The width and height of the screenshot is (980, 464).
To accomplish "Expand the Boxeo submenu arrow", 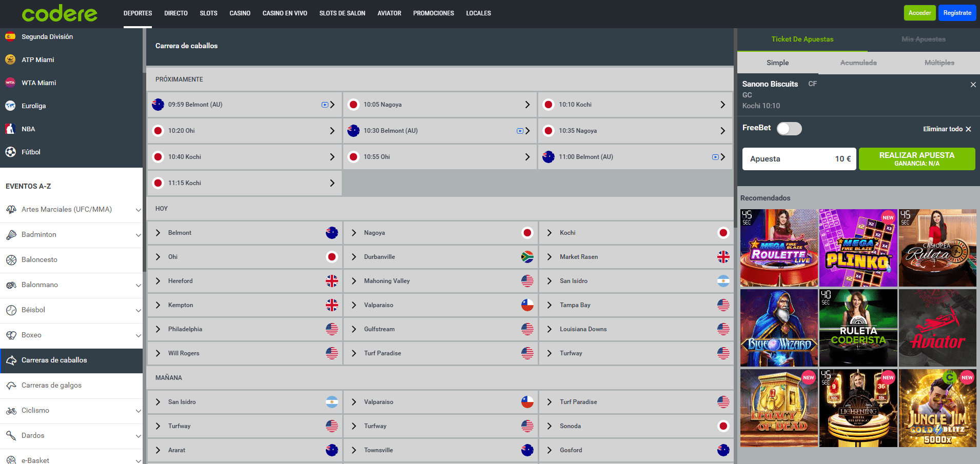I will (x=138, y=335).
